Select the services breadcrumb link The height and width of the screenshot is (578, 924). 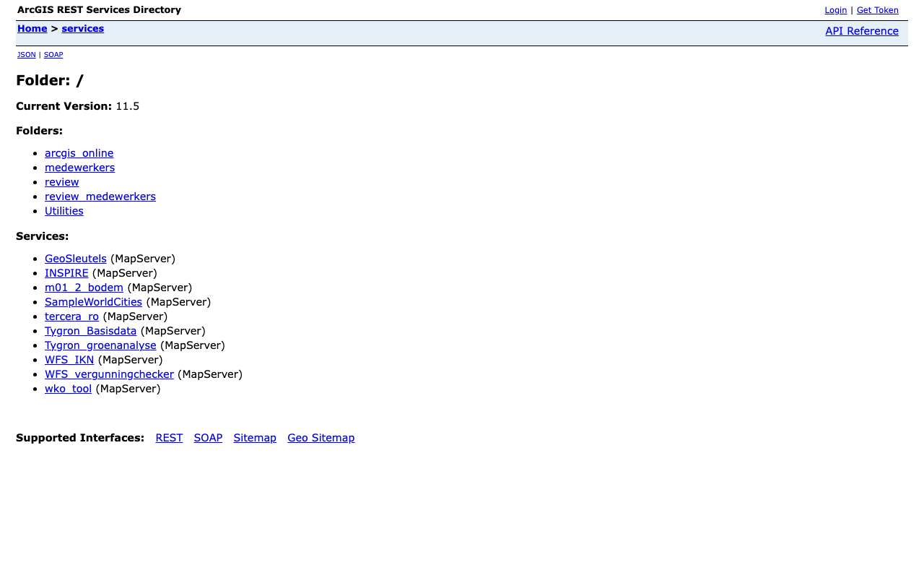[x=82, y=29]
